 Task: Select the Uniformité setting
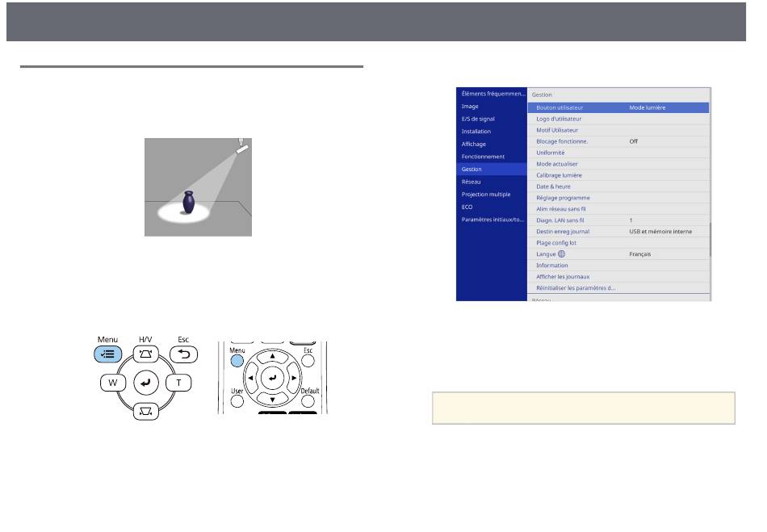click(x=618, y=153)
